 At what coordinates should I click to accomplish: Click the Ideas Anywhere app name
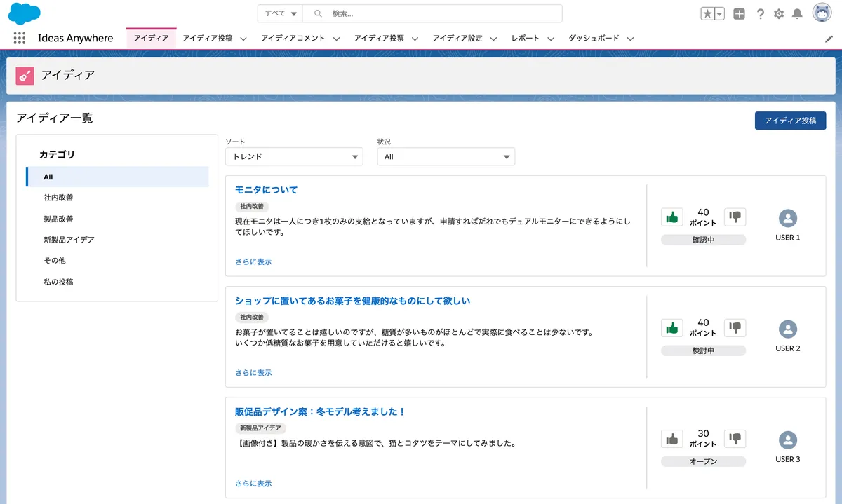75,39
